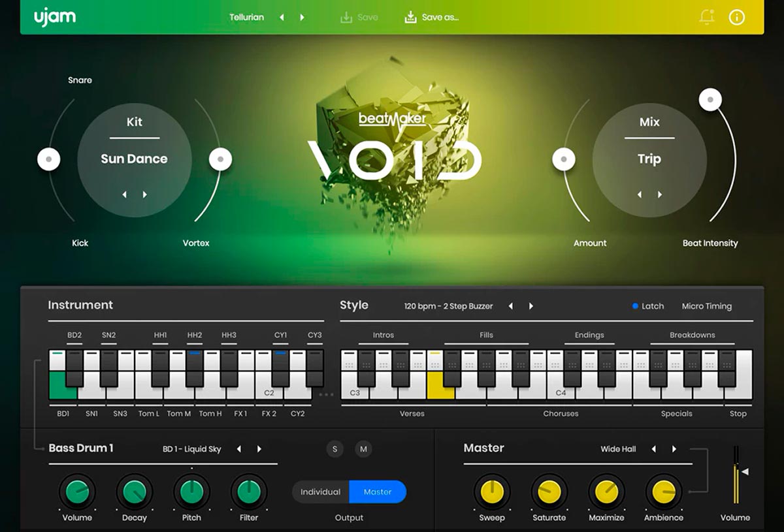Image resolution: width=784 pixels, height=532 pixels.
Task: Choose next Bass Drum sample arrow
Action: coord(259,449)
